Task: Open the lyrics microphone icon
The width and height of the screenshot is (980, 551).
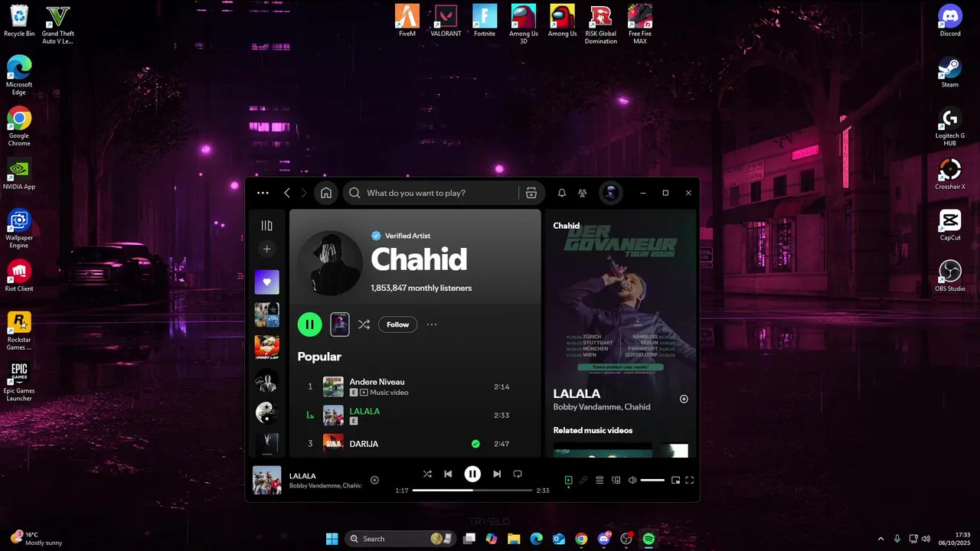Action: tap(583, 480)
